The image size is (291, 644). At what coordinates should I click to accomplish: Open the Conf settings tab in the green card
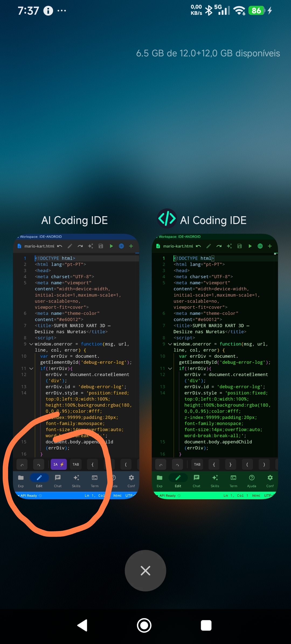[270, 481]
